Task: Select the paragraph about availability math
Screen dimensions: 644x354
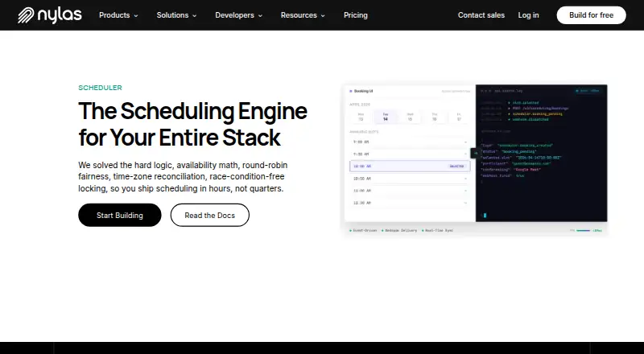Action: click(183, 176)
